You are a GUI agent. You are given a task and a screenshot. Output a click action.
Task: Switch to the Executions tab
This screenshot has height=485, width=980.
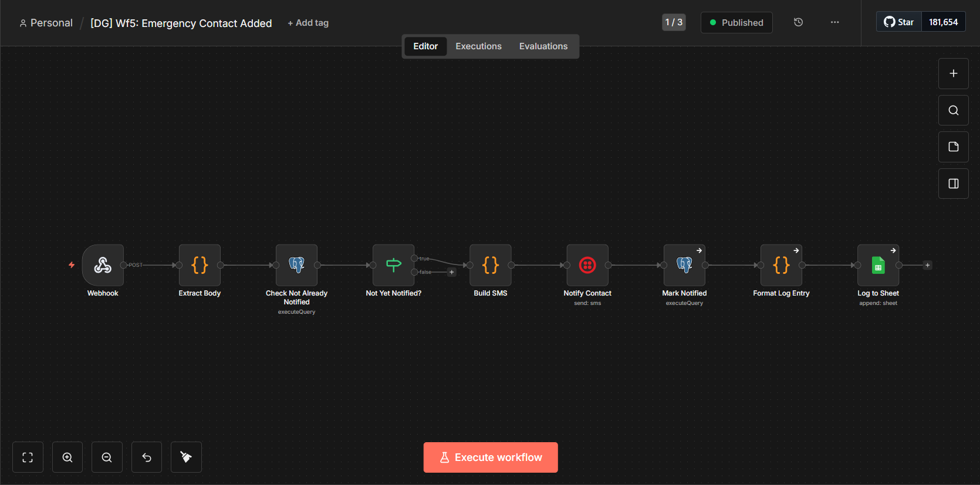[x=478, y=46]
